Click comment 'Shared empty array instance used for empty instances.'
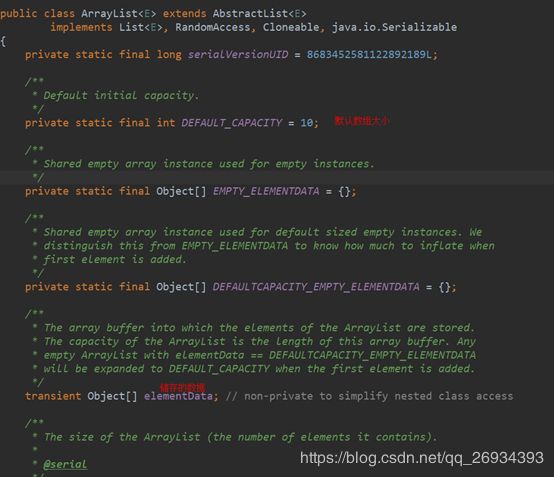This screenshot has width=554, height=477. click(x=209, y=164)
